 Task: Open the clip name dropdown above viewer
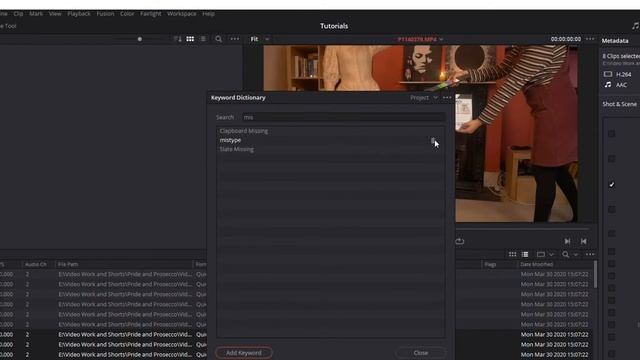tap(441, 39)
